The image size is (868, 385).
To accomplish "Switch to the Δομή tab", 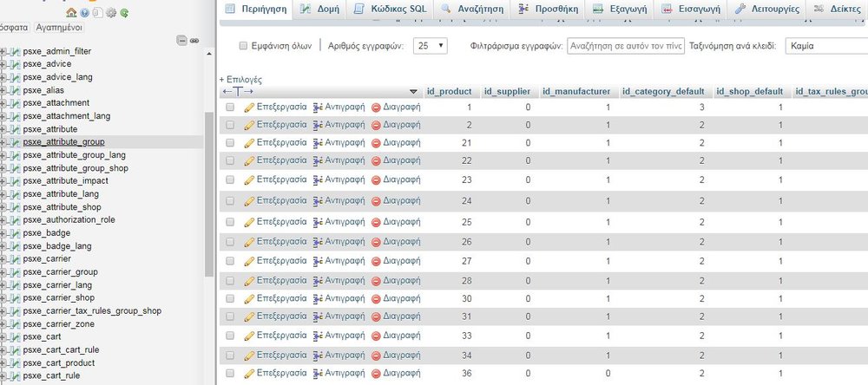I will click(x=319, y=9).
